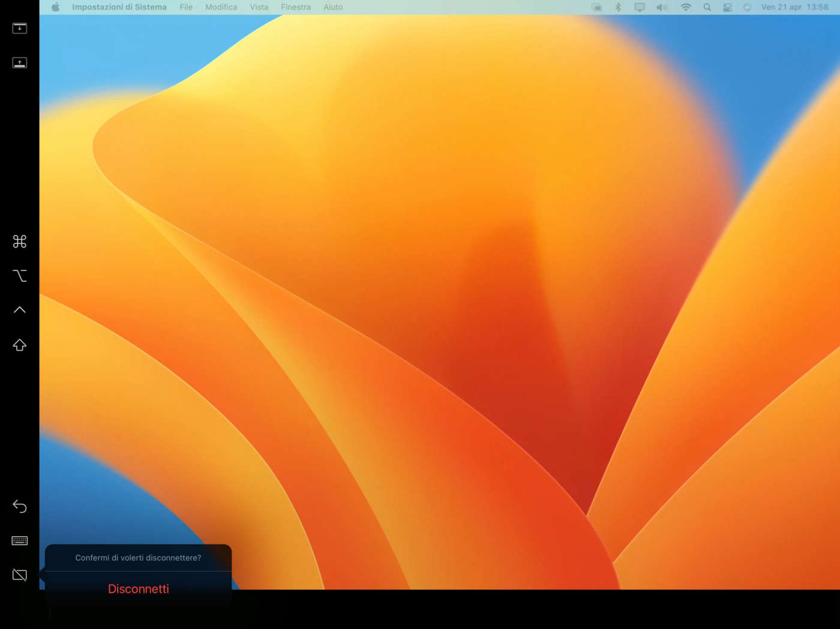Open the Impostazioni di Sistema menu

119,7
